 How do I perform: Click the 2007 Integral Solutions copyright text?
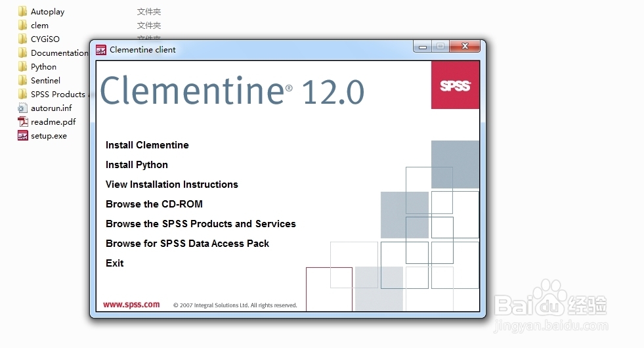coord(235,305)
